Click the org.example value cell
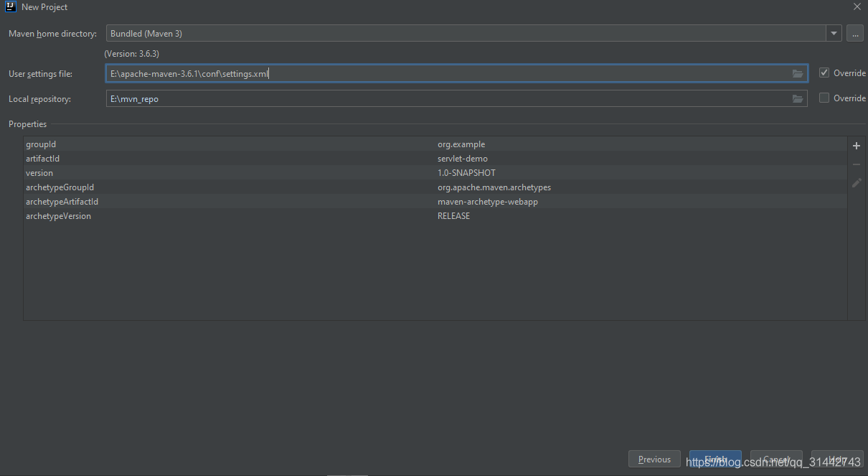This screenshot has height=476, width=868. pos(461,144)
